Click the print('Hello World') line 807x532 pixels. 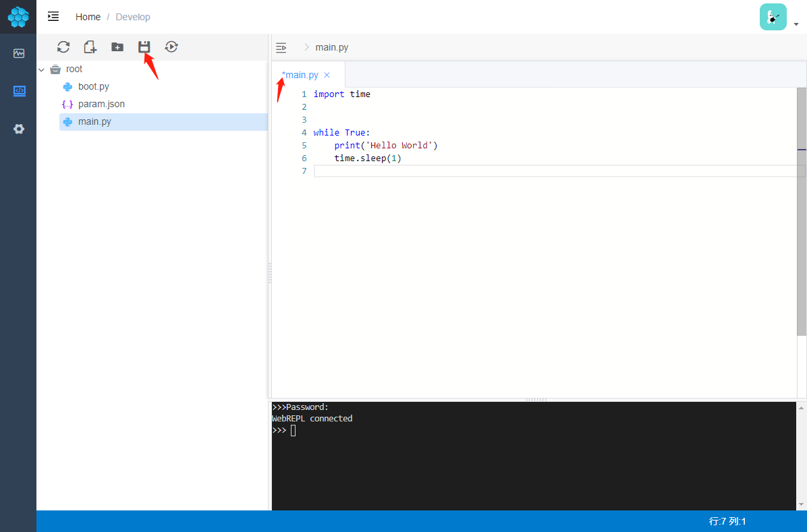(x=385, y=146)
